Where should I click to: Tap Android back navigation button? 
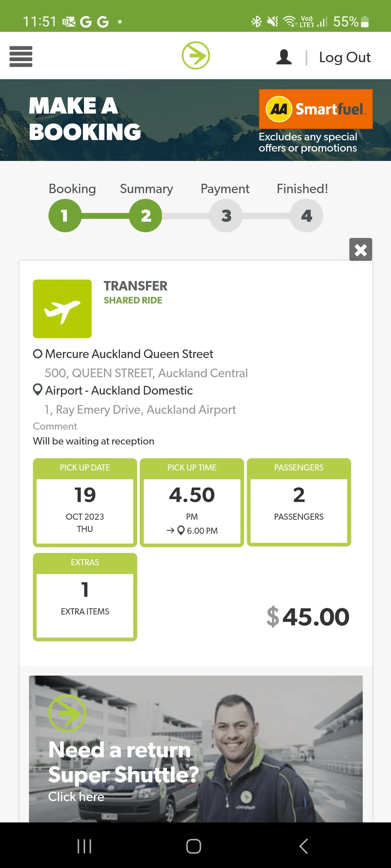point(304,846)
